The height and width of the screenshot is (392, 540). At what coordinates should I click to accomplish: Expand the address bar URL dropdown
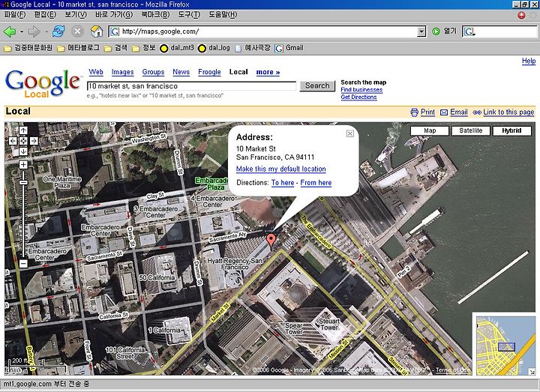[x=421, y=31]
